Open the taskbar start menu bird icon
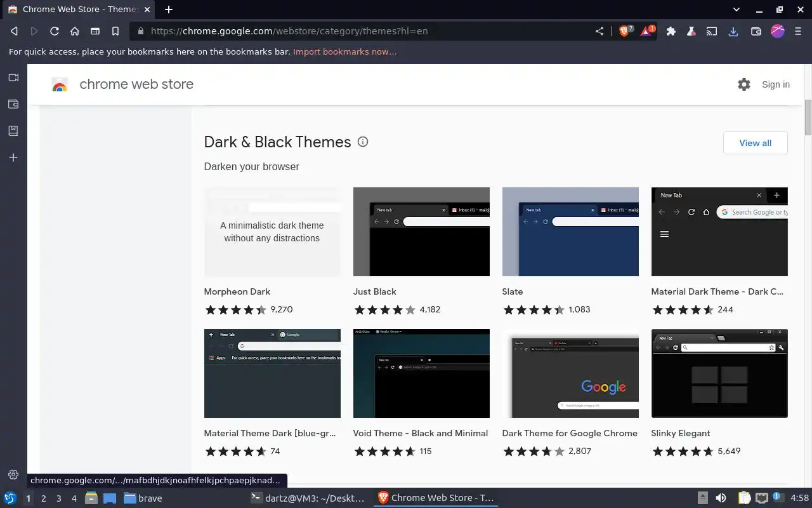The width and height of the screenshot is (812, 508). click(10, 498)
